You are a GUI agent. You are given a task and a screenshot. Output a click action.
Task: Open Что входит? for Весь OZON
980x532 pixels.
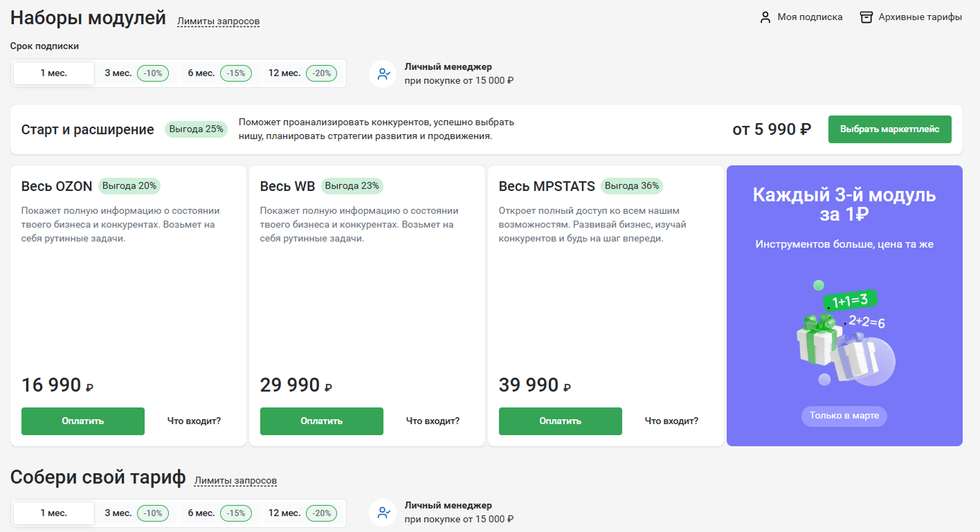(194, 421)
